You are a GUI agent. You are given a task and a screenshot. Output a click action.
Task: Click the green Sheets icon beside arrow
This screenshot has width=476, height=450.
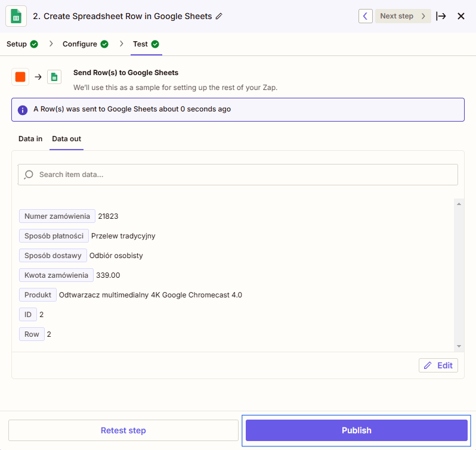pos(54,77)
